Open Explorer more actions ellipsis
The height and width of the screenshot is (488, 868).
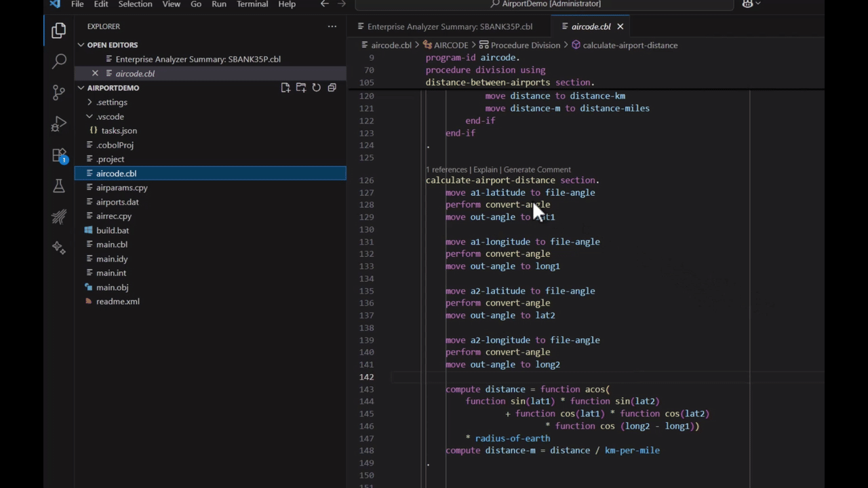click(332, 26)
